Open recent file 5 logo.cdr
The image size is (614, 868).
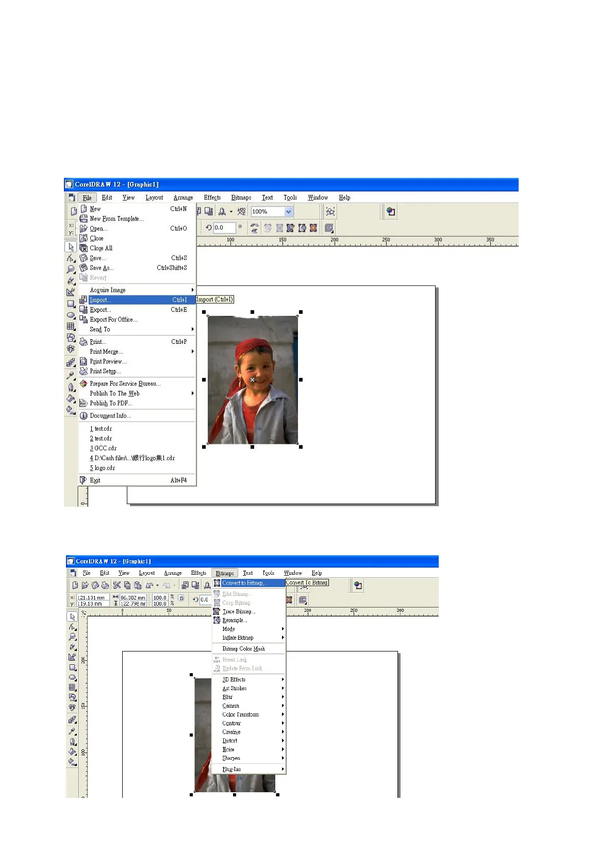pyautogui.click(x=137, y=468)
